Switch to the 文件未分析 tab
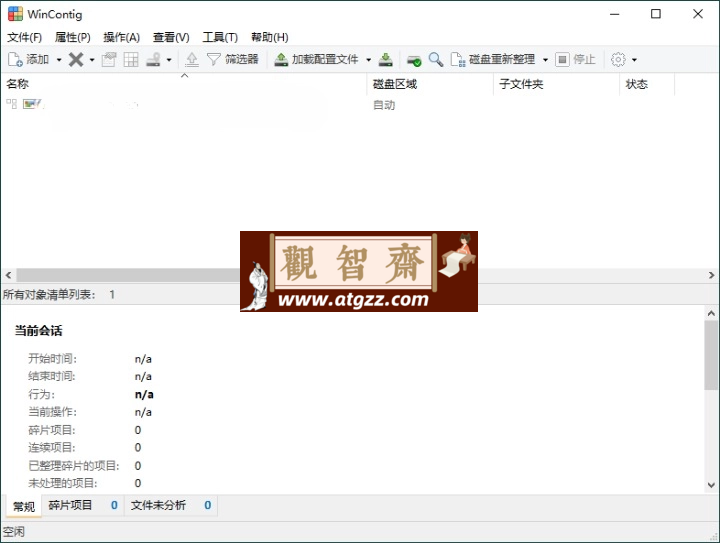This screenshot has height=543, width=720. point(170,505)
